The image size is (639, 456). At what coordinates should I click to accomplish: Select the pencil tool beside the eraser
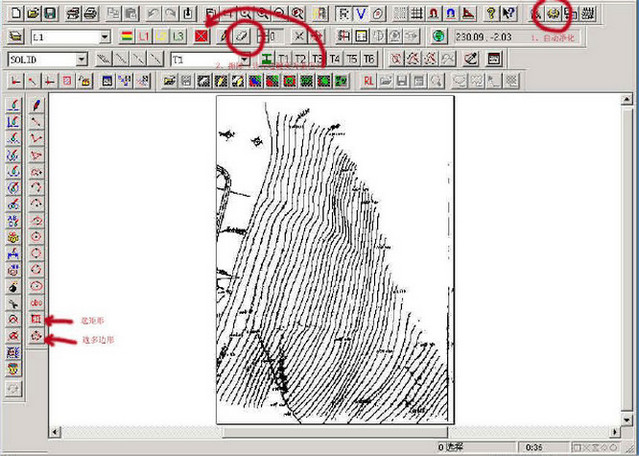[x=223, y=37]
